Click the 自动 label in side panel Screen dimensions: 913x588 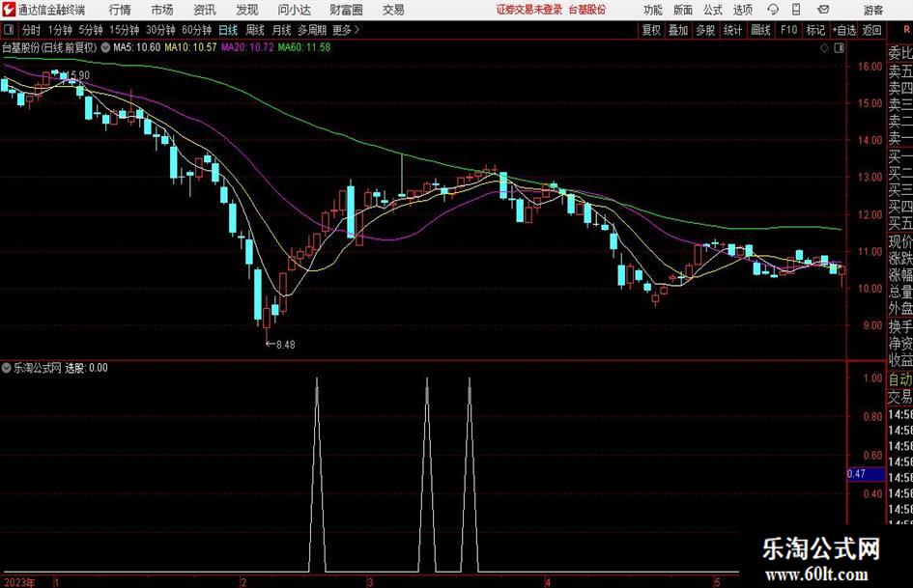[900, 379]
